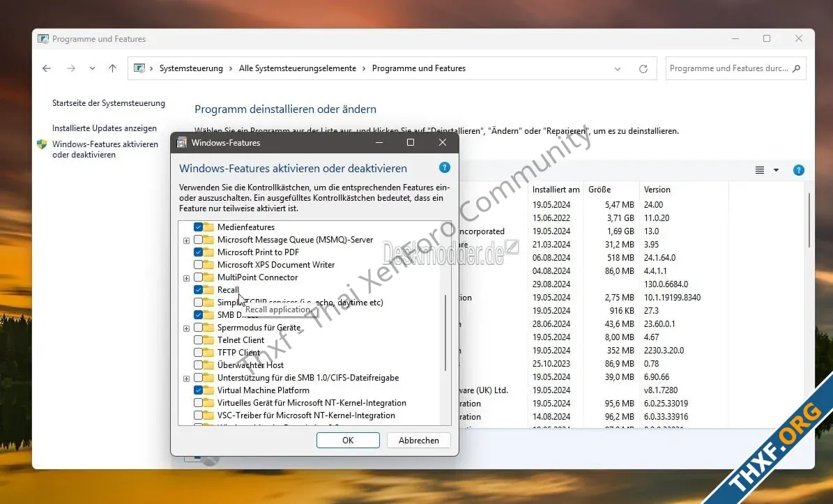Tick the Telnet Client checkbox
The height and width of the screenshot is (504, 833).
click(198, 340)
